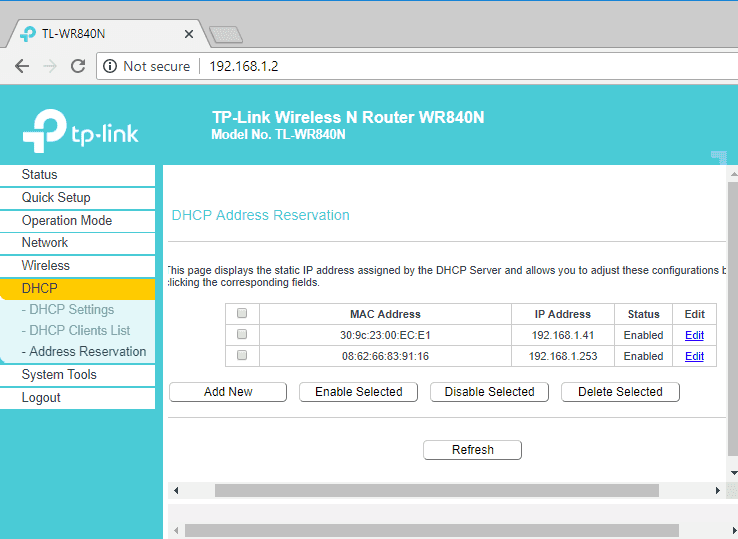Click the 192.168.1.41 IP cell
The image size is (738, 539).
tap(563, 335)
